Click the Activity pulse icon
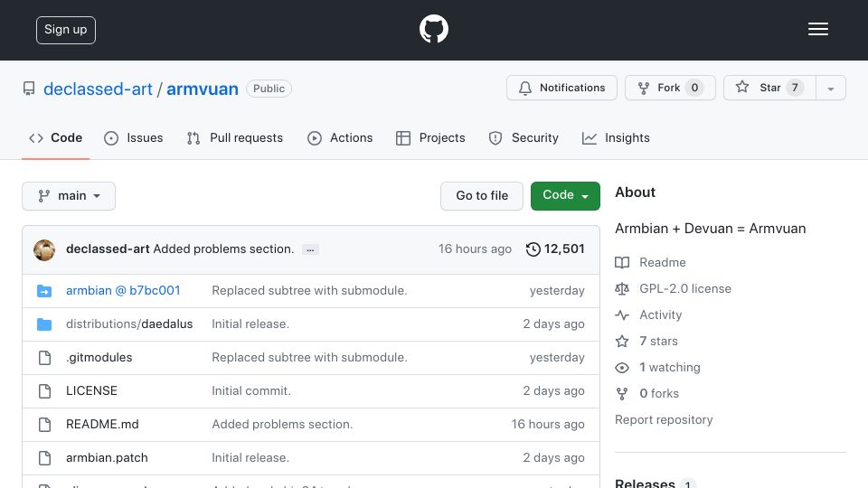Viewport: 868px width, 488px height. pyautogui.click(x=622, y=314)
